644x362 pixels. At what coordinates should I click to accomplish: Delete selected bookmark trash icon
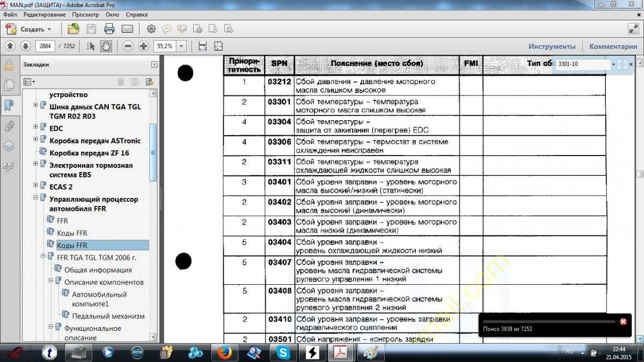[121, 82]
